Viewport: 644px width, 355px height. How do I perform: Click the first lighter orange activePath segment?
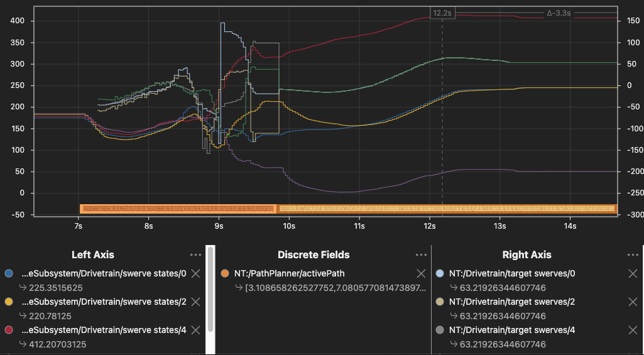click(178, 209)
